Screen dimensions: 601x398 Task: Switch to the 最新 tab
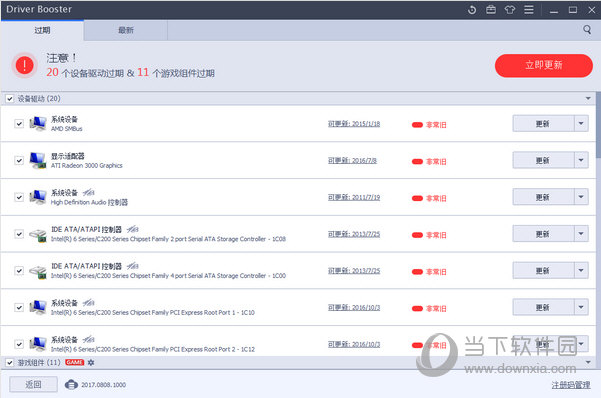tap(126, 30)
